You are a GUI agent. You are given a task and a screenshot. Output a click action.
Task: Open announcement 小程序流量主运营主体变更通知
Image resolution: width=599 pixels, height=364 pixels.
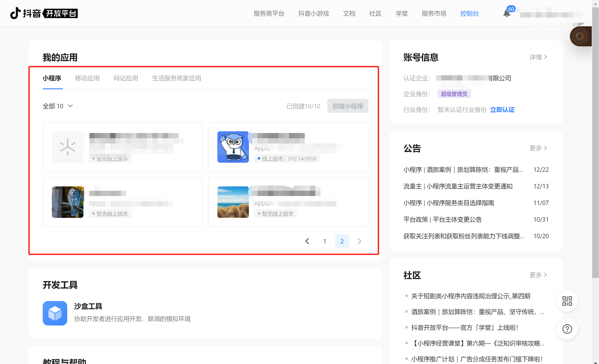458,186
